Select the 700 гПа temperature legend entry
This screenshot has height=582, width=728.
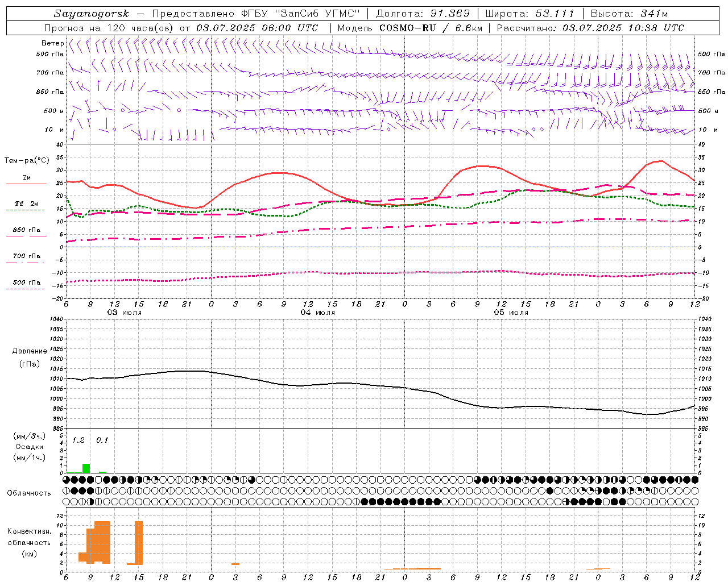coord(26,256)
